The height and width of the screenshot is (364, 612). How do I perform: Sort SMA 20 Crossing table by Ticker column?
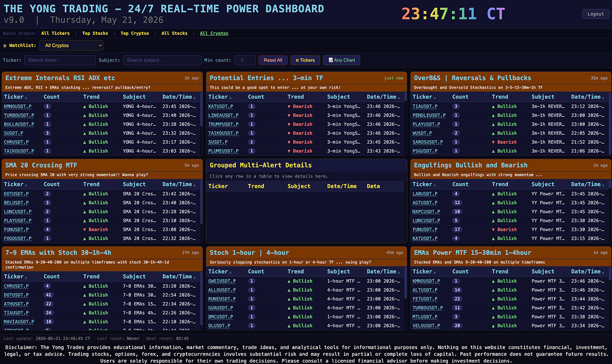[x=15, y=184]
